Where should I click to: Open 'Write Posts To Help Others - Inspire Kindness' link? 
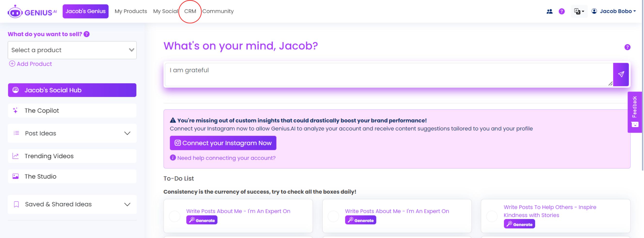pos(550,211)
